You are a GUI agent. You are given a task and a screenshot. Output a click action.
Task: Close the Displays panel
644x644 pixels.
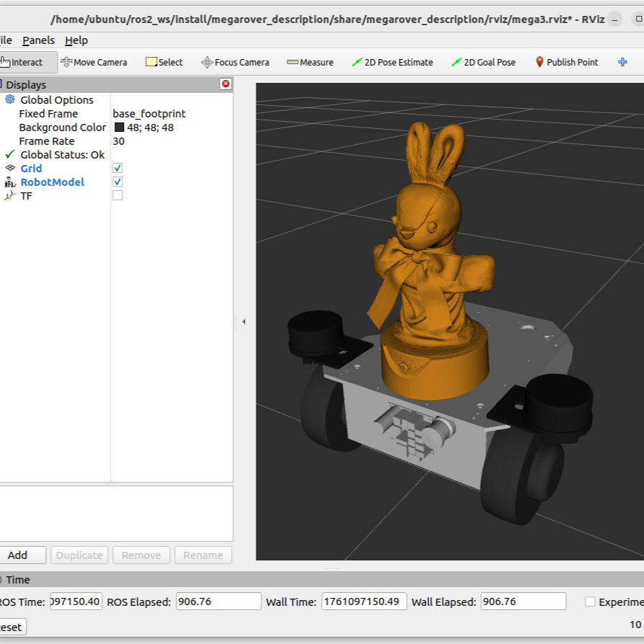[x=225, y=84]
